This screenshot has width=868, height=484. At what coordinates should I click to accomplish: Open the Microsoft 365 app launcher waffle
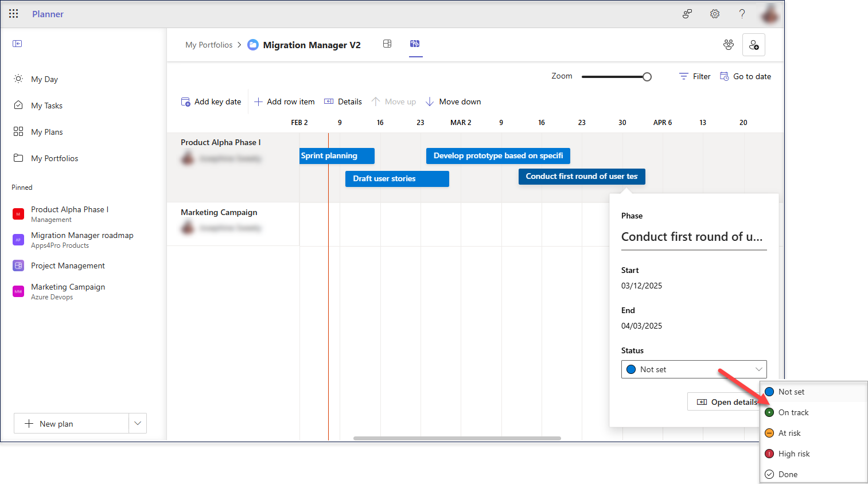click(13, 13)
